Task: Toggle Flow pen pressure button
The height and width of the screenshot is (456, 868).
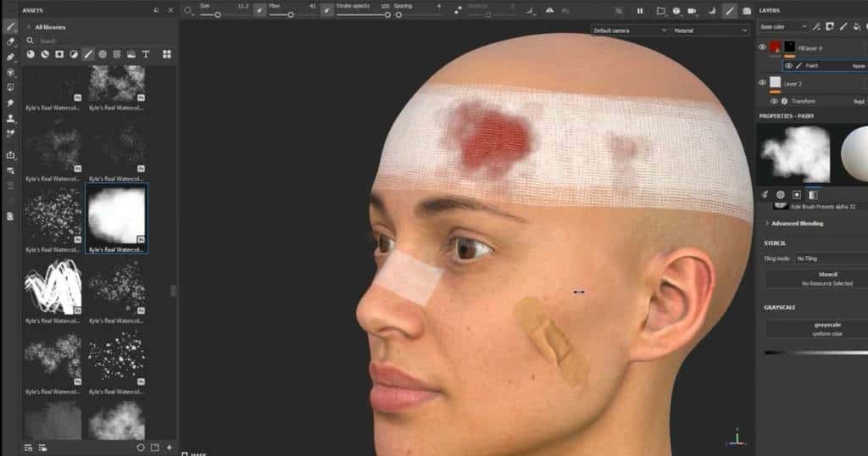Action: [327, 10]
